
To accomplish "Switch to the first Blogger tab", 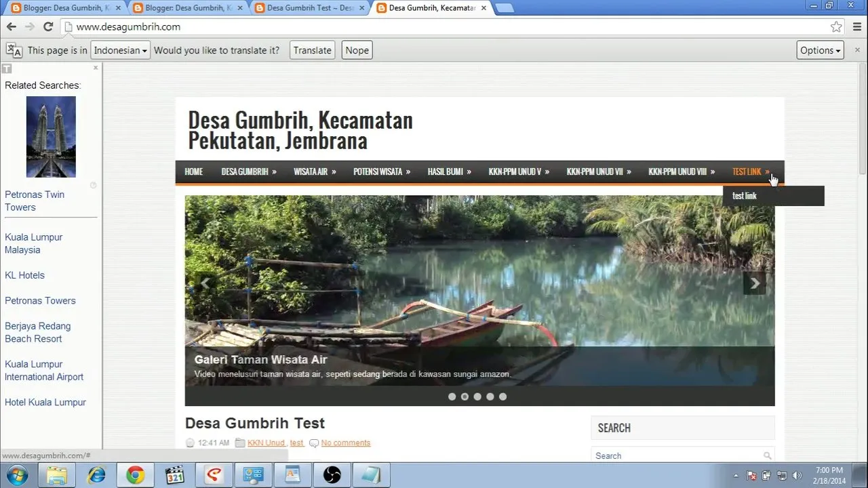I will (65, 8).
